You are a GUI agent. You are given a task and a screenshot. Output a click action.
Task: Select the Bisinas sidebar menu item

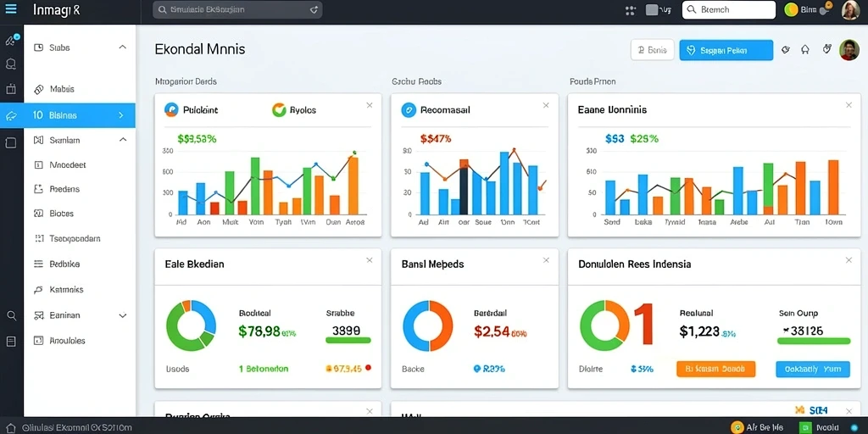pyautogui.click(x=80, y=115)
